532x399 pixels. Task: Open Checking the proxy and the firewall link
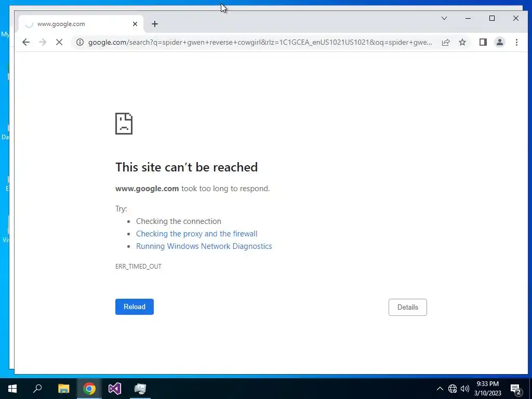point(197,234)
